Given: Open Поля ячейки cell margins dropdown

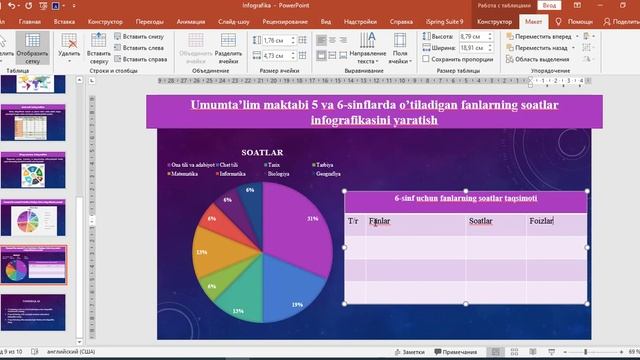Looking at the screenshot, I should [400, 48].
